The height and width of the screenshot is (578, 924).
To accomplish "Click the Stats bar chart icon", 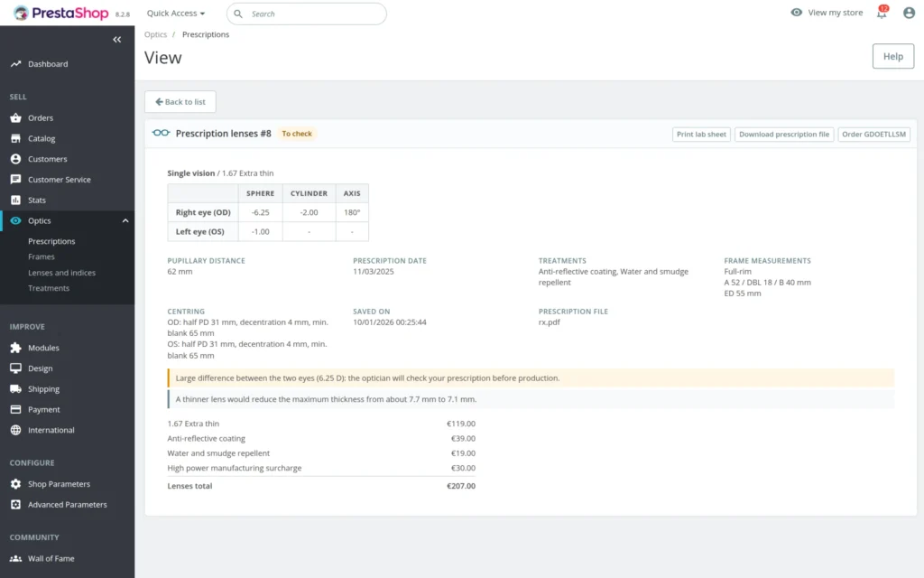I will click(16, 200).
